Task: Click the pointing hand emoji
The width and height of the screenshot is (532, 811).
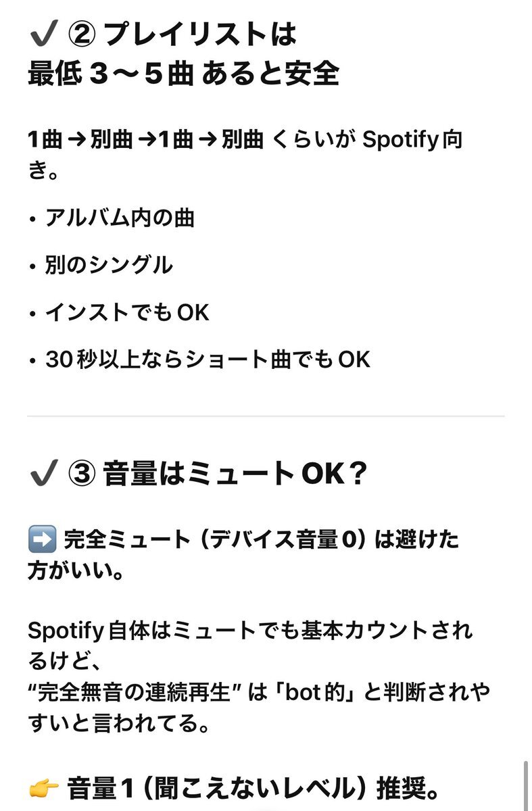Action: point(43,788)
